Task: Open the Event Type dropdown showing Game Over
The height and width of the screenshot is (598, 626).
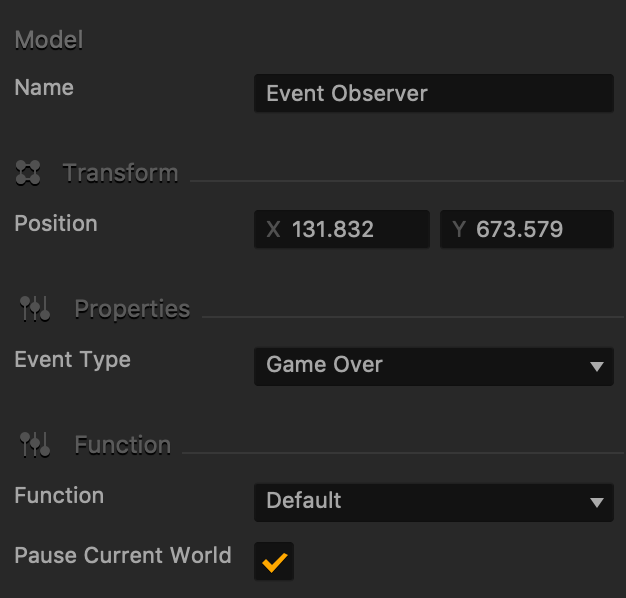Action: click(434, 366)
